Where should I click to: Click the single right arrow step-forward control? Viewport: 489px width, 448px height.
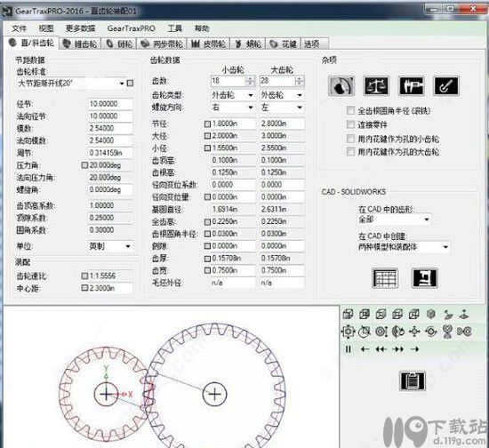coord(415,349)
